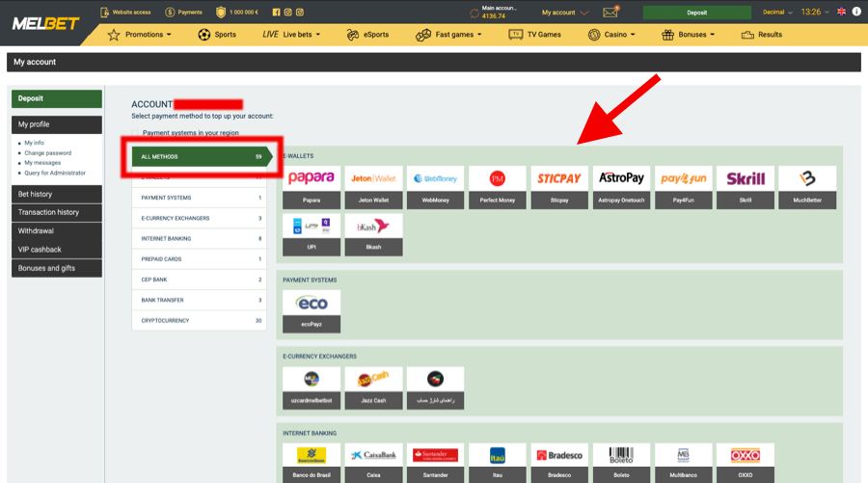The width and height of the screenshot is (868, 483).
Task: Pick the Sticpay payment method
Action: coord(559,178)
